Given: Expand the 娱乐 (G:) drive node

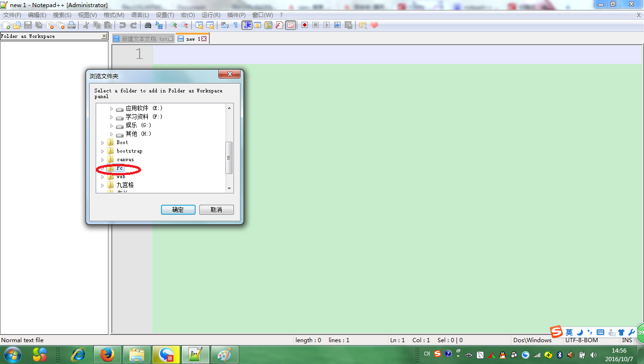Looking at the screenshot, I should click(111, 126).
